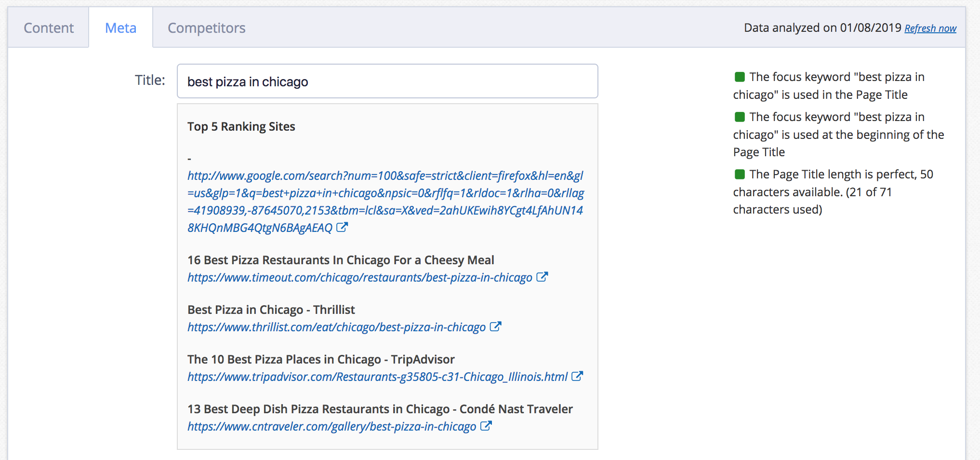The width and height of the screenshot is (980, 460).
Task: Click the Refresh now link
Action: (930, 28)
